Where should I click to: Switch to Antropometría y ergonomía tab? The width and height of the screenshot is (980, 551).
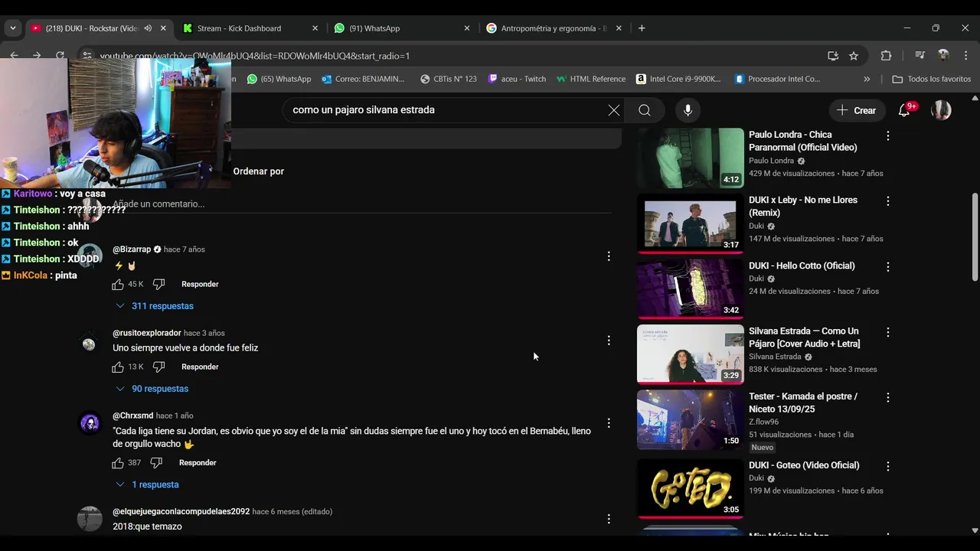click(x=554, y=28)
